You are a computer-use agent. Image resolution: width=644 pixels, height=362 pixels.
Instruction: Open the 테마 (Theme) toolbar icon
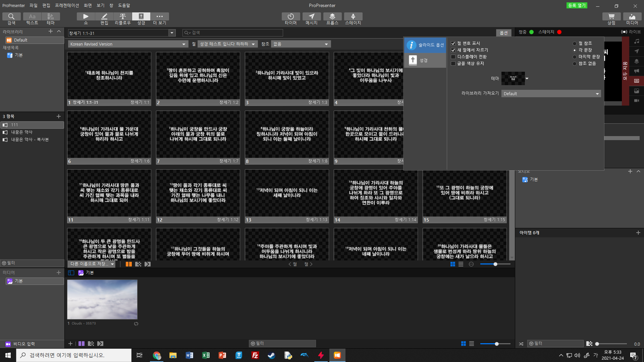coord(51,17)
